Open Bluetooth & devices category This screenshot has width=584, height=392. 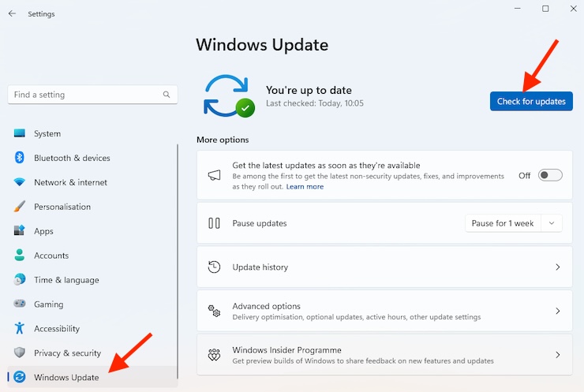click(x=92, y=158)
